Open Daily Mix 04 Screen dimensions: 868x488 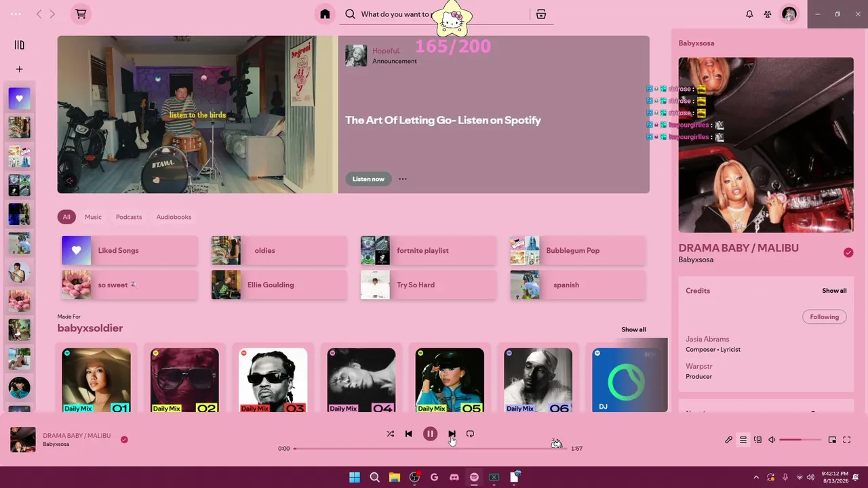(x=361, y=380)
